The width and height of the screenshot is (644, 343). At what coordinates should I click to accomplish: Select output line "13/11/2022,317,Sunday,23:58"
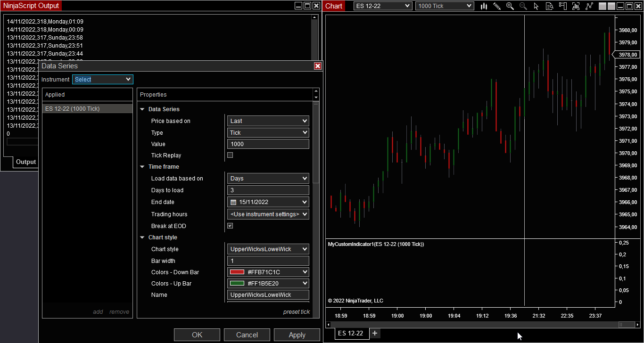tap(45, 38)
